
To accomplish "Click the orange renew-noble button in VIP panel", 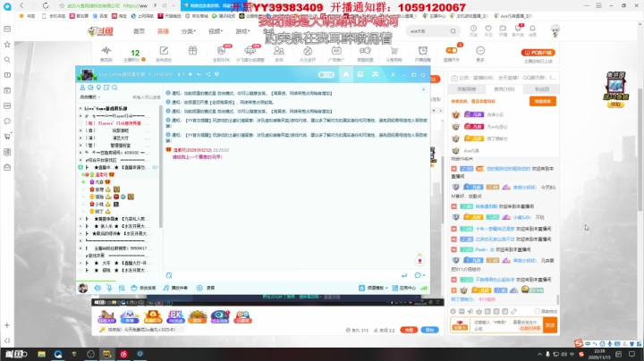I will (543, 101).
